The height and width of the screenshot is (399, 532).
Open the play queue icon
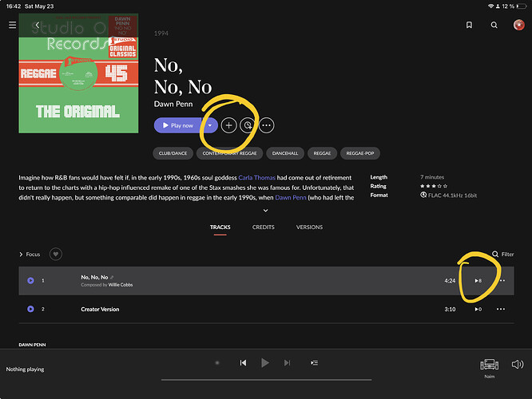click(x=314, y=363)
